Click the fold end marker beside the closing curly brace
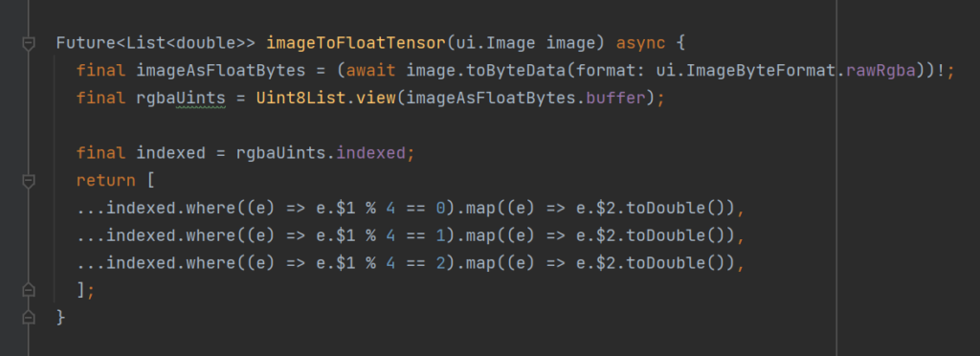The height and width of the screenshot is (356, 980). pos(28,318)
